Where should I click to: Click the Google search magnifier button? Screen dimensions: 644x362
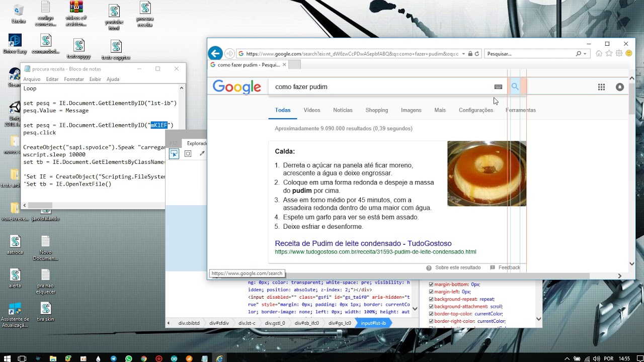click(515, 86)
